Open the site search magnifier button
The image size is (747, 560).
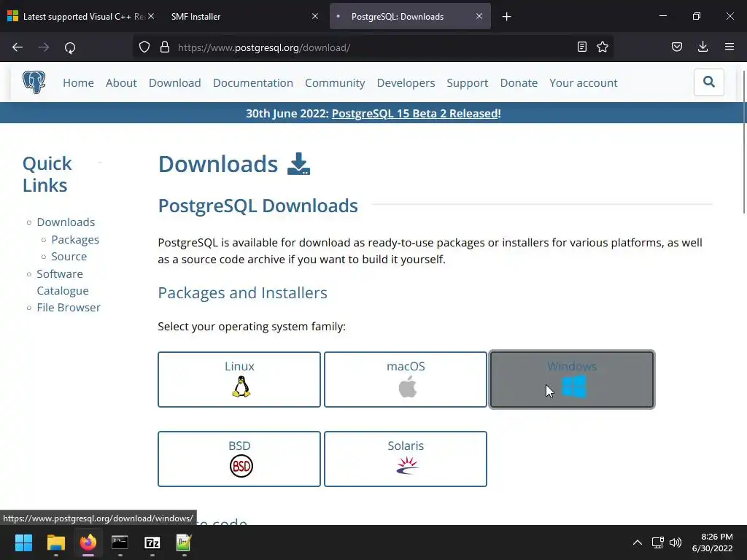tap(708, 82)
